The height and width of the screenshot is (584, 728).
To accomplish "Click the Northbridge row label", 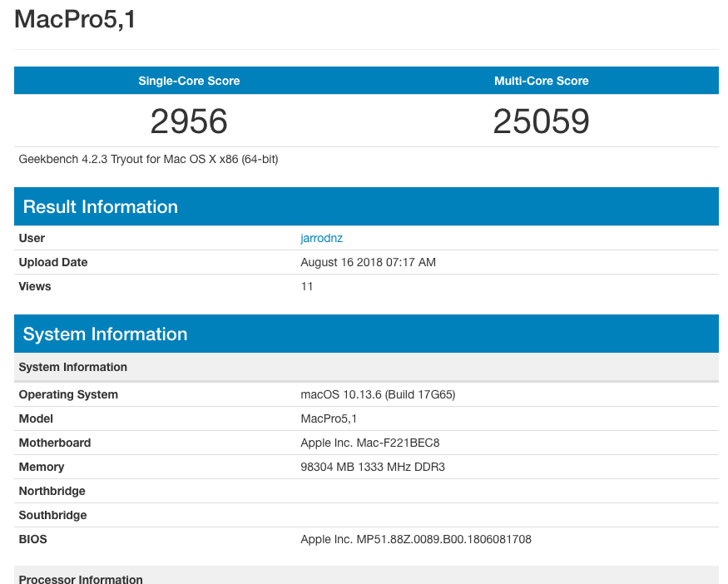I will click(x=52, y=491).
